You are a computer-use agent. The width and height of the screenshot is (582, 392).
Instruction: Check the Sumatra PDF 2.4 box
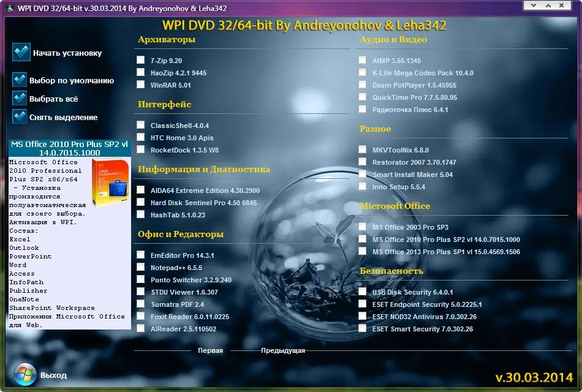tap(141, 304)
